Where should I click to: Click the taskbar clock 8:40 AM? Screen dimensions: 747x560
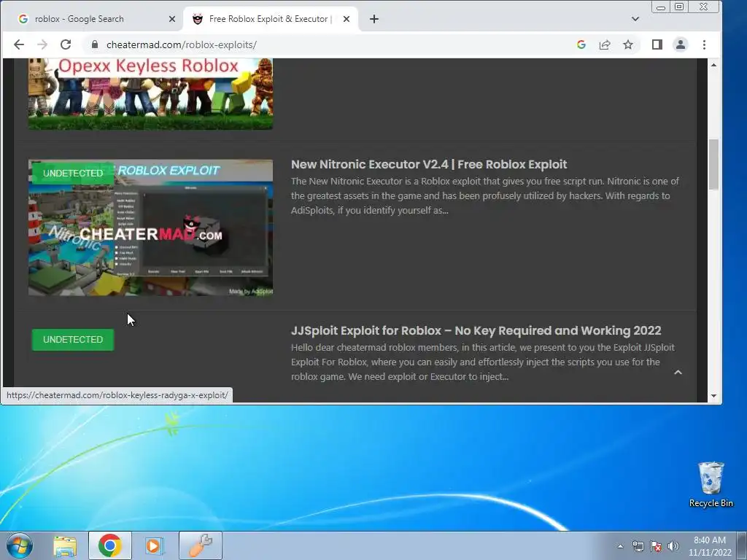pyautogui.click(x=710, y=546)
